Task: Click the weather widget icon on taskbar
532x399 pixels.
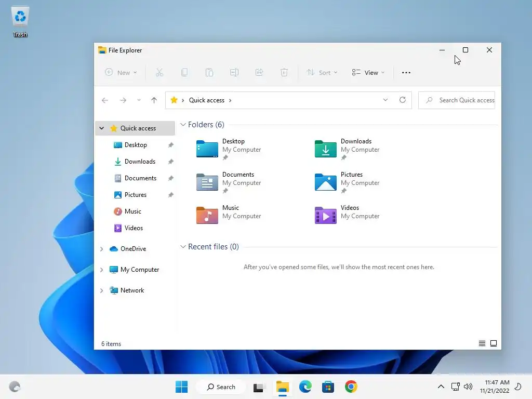Action: [x=15, y=387]
